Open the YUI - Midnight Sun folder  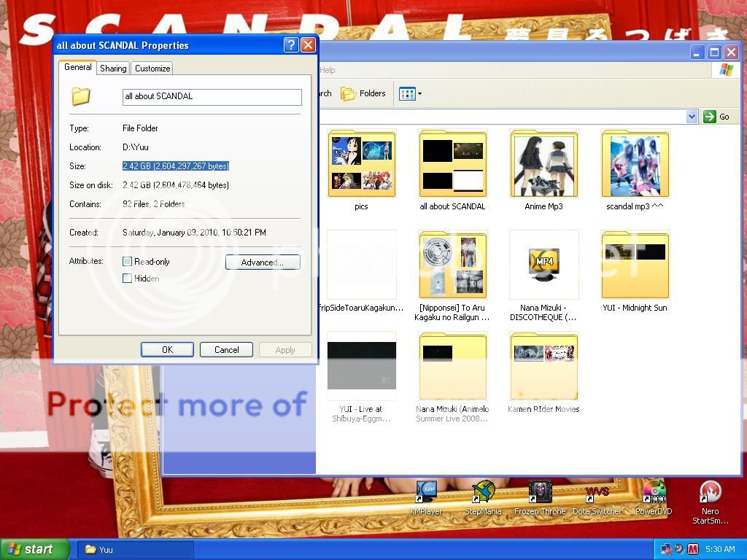635,265
